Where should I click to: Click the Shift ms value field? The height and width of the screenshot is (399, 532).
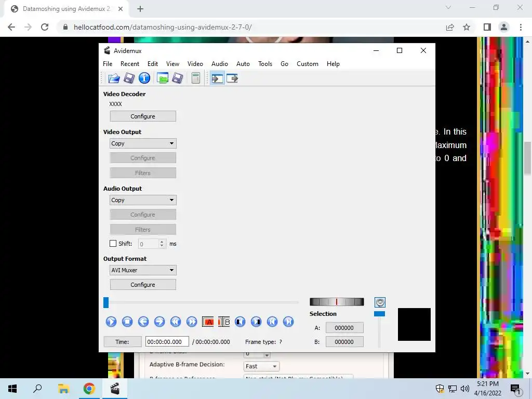pos(148,244)
